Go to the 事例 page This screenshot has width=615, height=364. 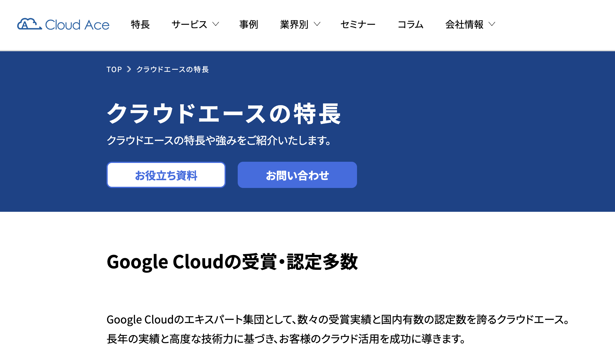tap(249, 24)
